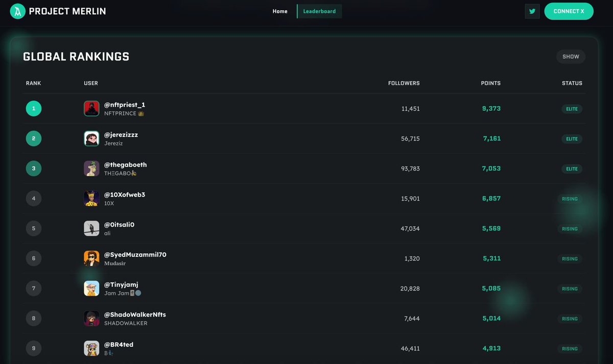Open the @jerezizzz profile handle

[121, 135]
